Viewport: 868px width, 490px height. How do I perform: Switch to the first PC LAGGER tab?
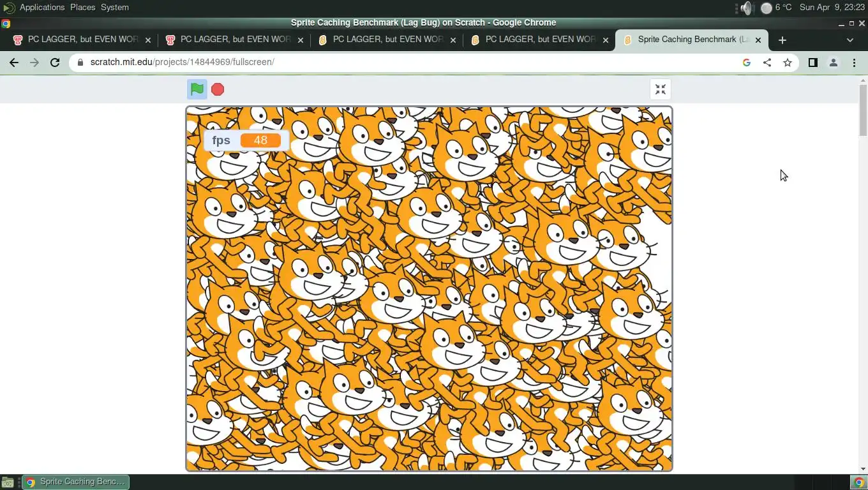[82, 40]
